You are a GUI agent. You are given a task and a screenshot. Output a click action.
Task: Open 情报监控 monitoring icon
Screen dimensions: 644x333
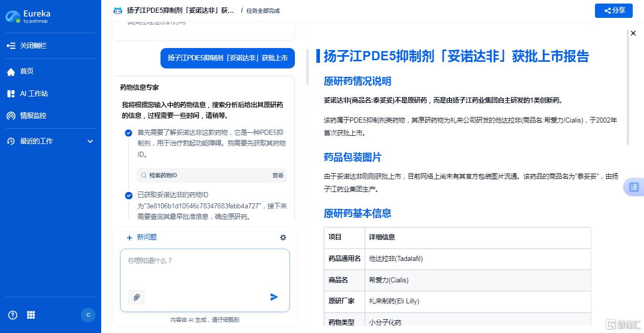[11, 115]
